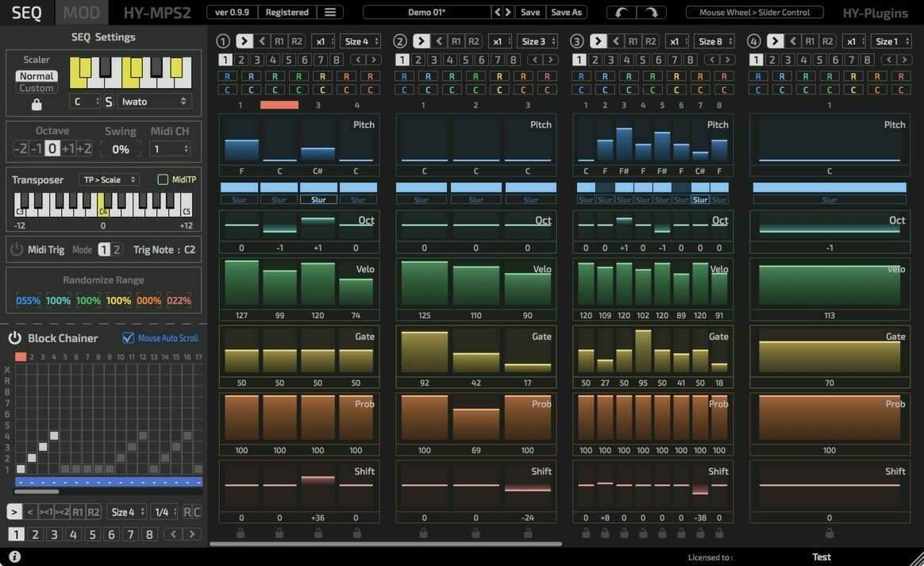
Task: Click sequencer 1 forward play-direction arrow
Action: pos(244,41)
